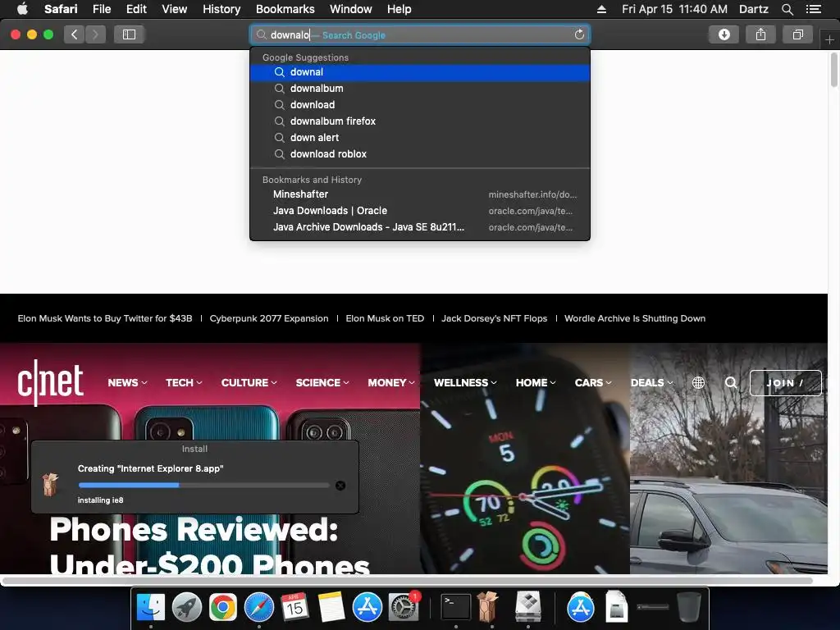Open Notes app in the Dock

331,607
